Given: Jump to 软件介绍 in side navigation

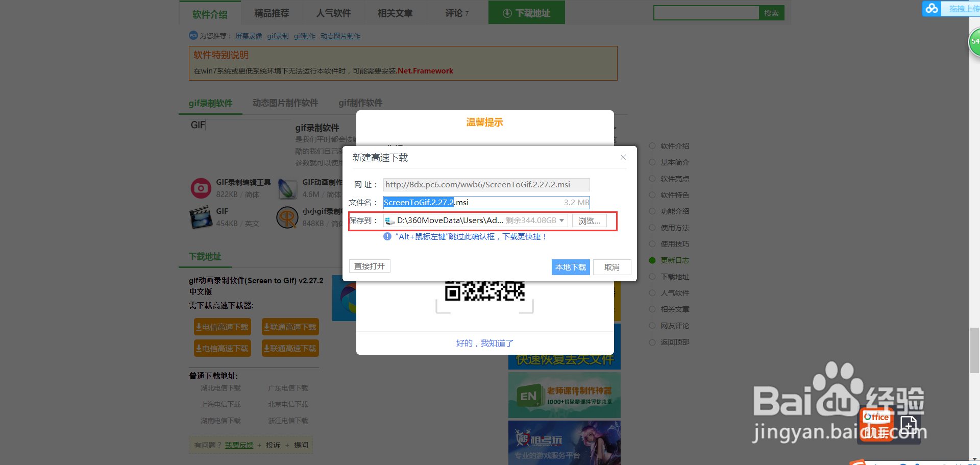Looking at the screenshot, I should tap(675, 146).
